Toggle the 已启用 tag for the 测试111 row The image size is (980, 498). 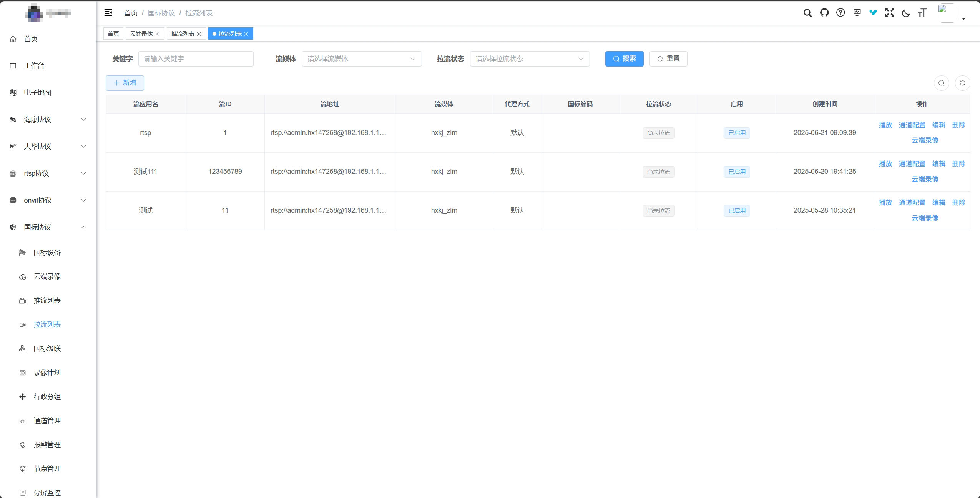click(x=736, y=172)
